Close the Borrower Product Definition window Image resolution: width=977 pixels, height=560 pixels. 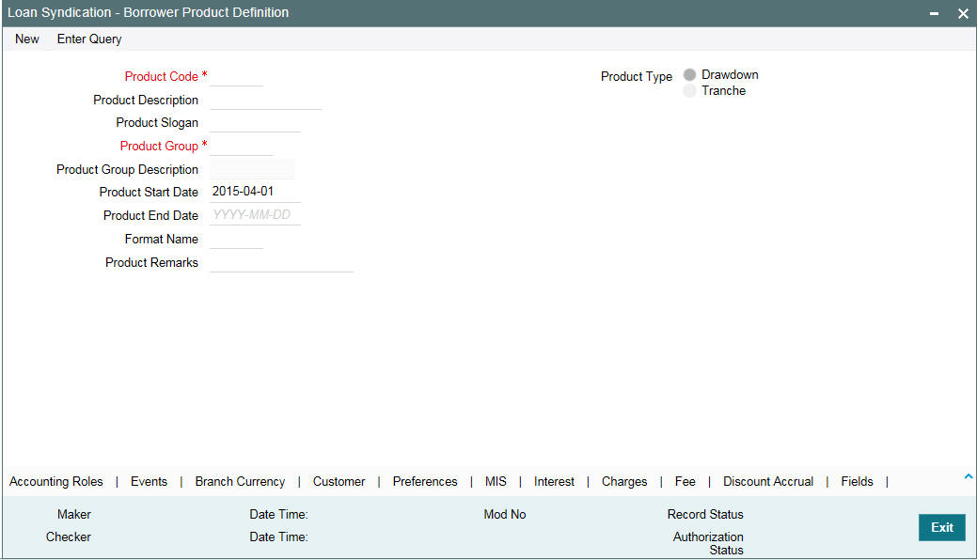(x=963, y=13)
